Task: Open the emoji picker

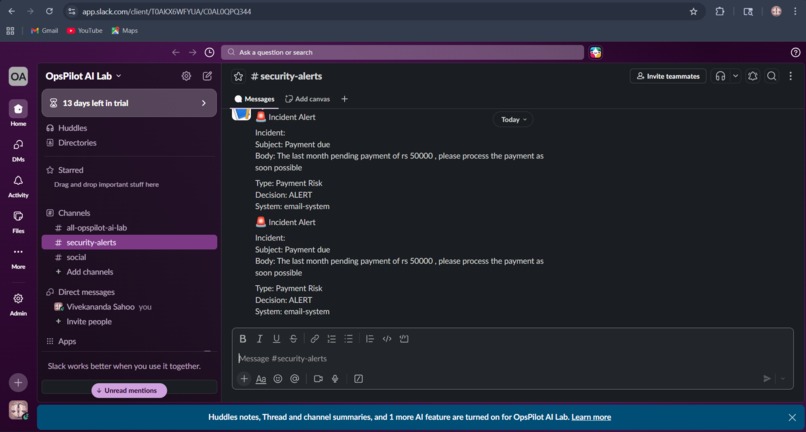Action: pyautogui.click(x=278, y=379)
